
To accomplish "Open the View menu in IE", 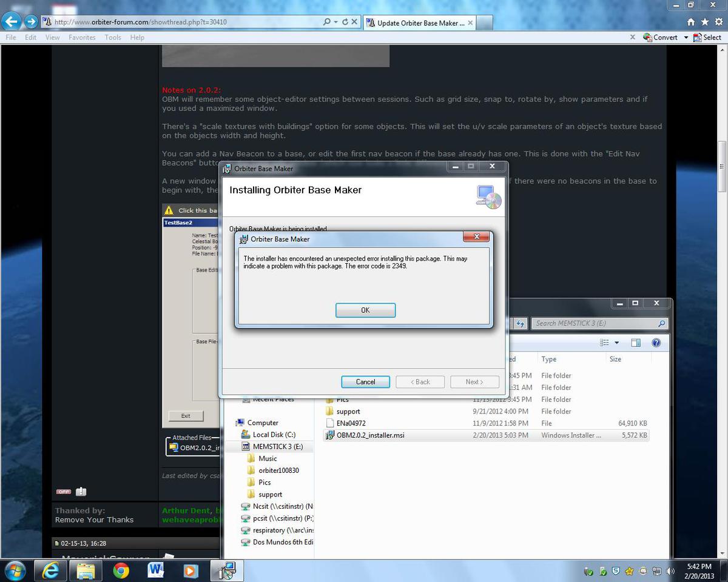I will coord(52,37).
